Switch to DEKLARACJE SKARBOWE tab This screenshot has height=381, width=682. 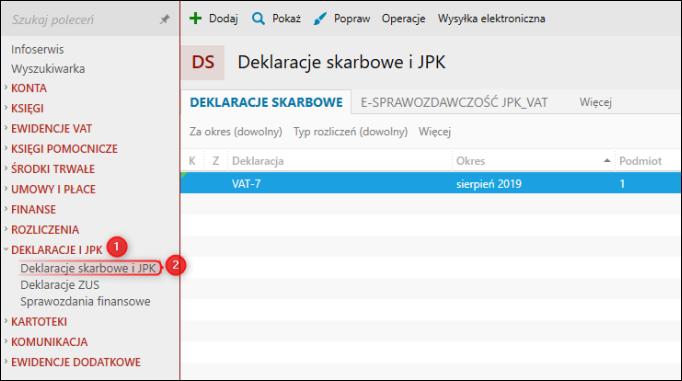pyautogui.click(x=266, y=102)
